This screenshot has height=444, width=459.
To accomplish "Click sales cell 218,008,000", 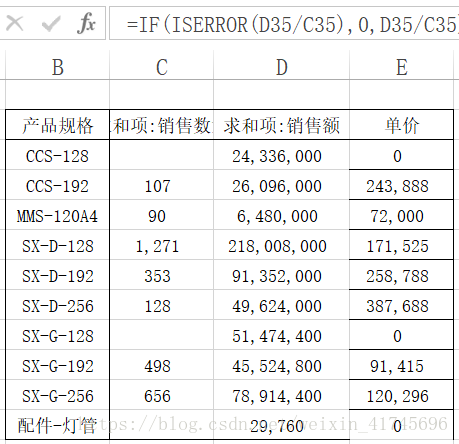I will tap(282, 245).
